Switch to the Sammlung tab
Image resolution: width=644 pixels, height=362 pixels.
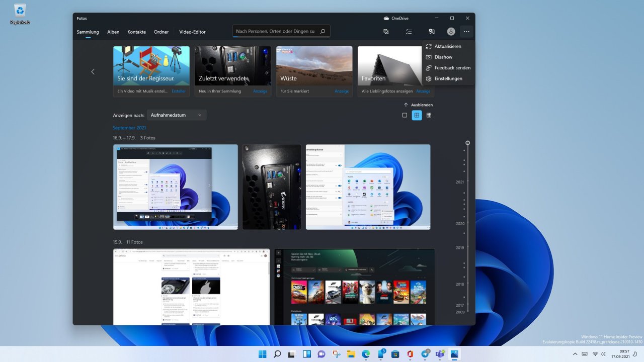coord(88,32)
